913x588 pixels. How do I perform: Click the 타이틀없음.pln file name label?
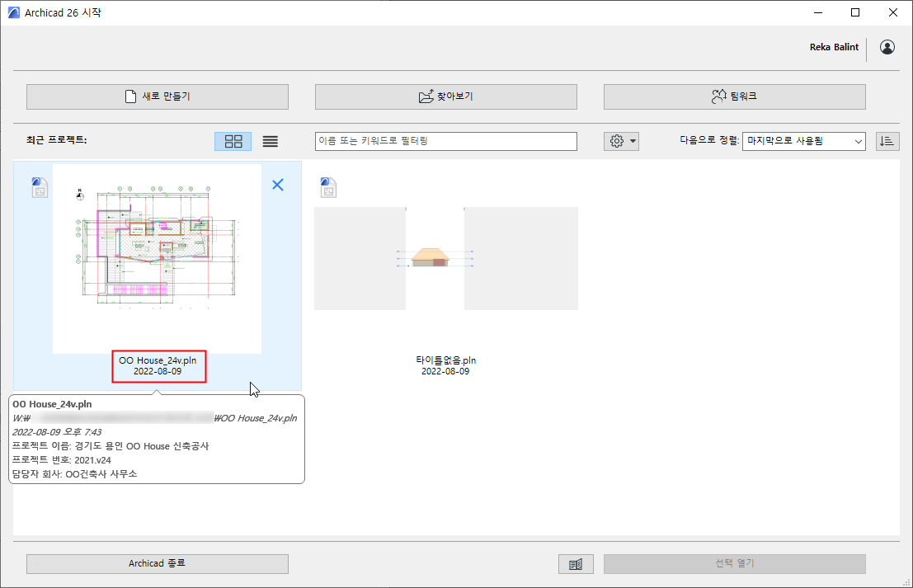(446, 360)
